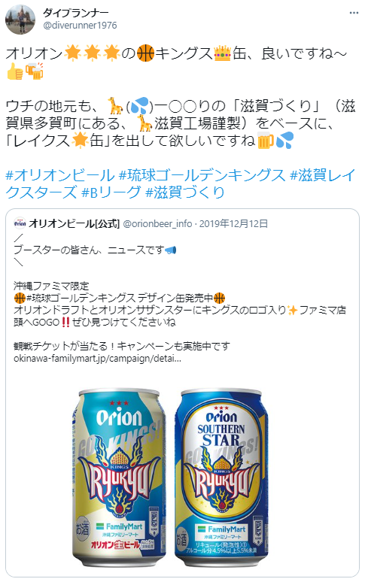Open hashtag #Bリーグ
This screenshot has height=588, width=365.
(x=111, y=192)
